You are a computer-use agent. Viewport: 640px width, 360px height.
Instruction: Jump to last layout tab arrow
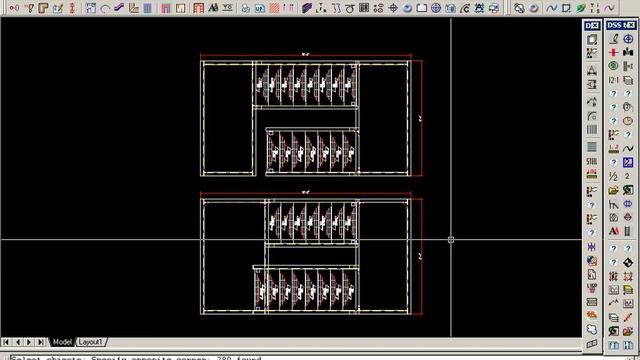(x=41, y=342)
